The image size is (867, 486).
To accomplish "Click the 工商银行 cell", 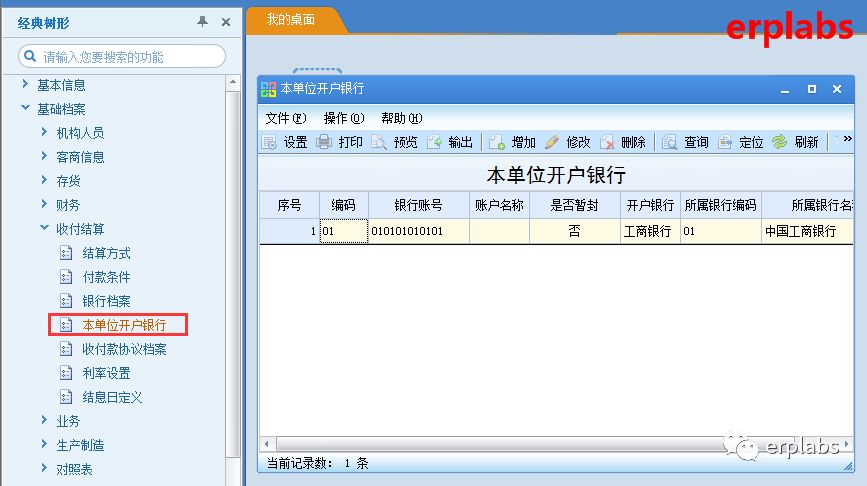I will [x=650, y=231].
